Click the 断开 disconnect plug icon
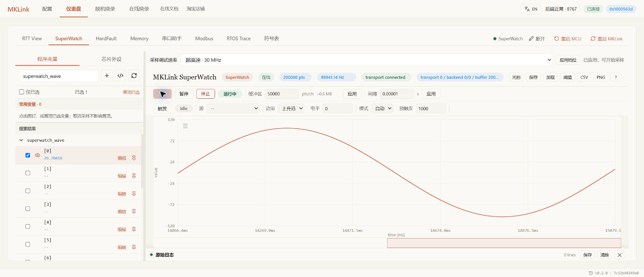 coord(531,39)
